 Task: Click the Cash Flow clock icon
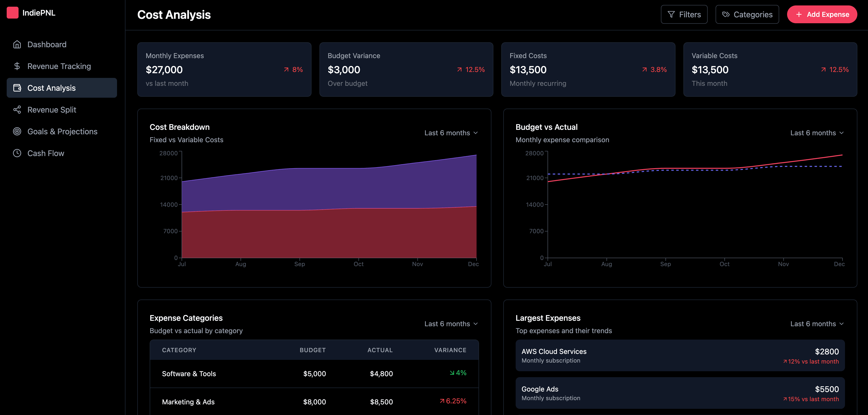coord(17,153)
